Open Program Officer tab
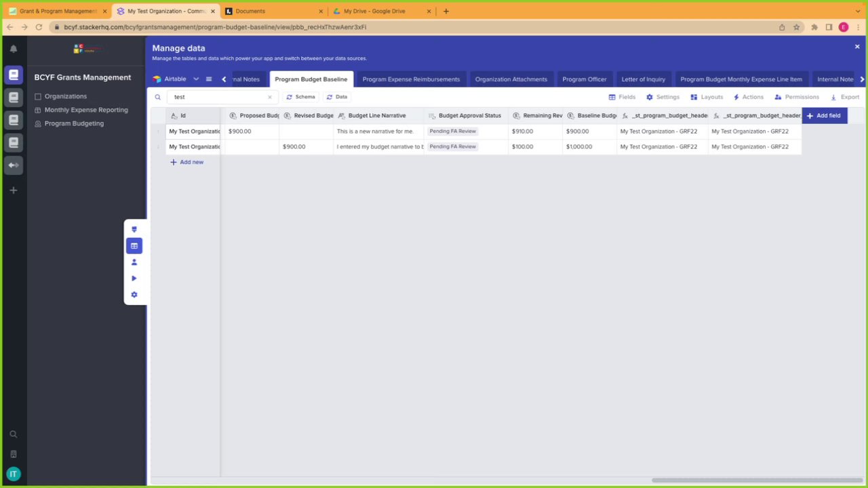868x488 pixels. 585,79
